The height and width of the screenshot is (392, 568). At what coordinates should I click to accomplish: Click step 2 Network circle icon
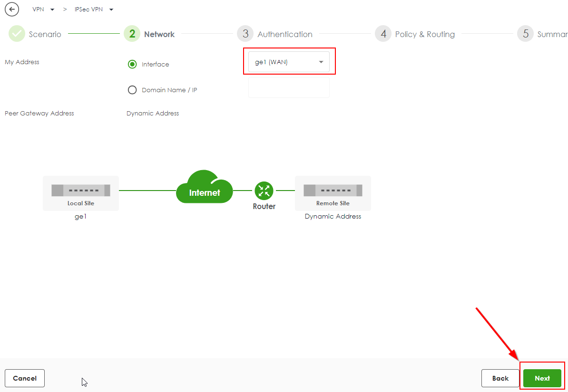[x=132, y=34]
